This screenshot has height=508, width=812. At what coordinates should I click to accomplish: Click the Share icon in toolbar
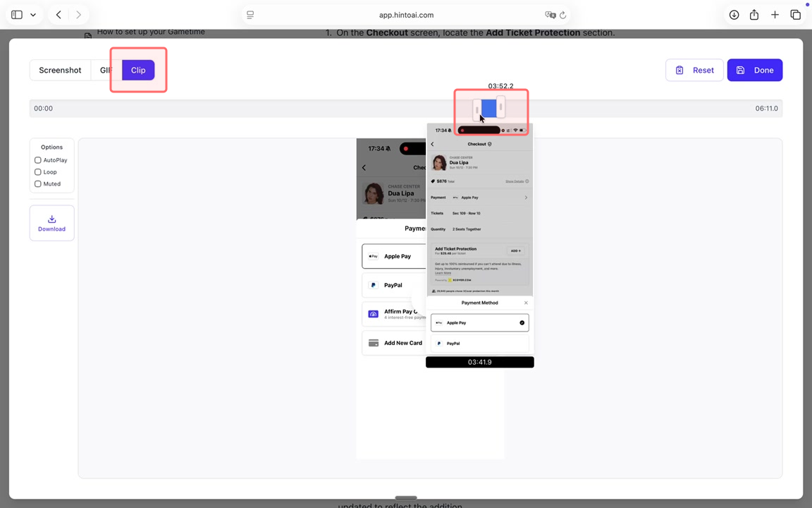pyautogui.click(x=754, y=15)
